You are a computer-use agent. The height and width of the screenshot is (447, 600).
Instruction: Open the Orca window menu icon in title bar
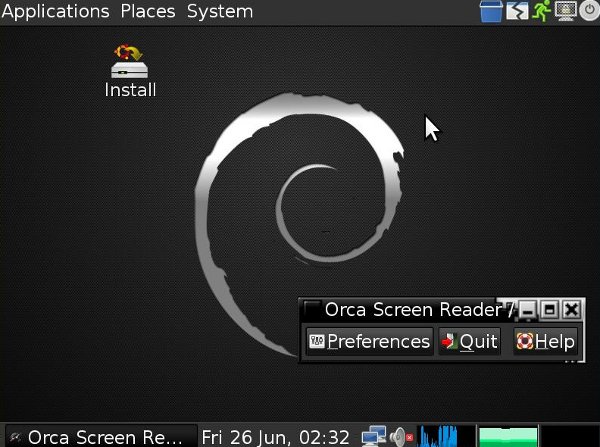click(312, 309)
